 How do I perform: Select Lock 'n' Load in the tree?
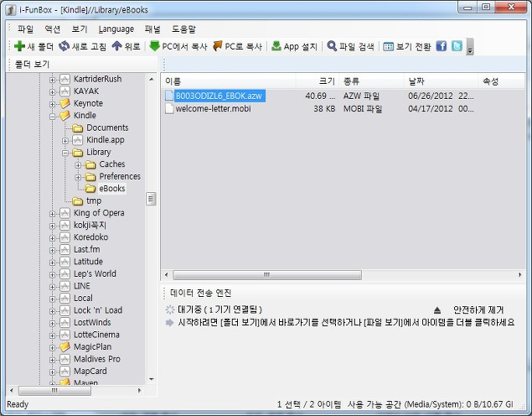[x=98, y=310]
